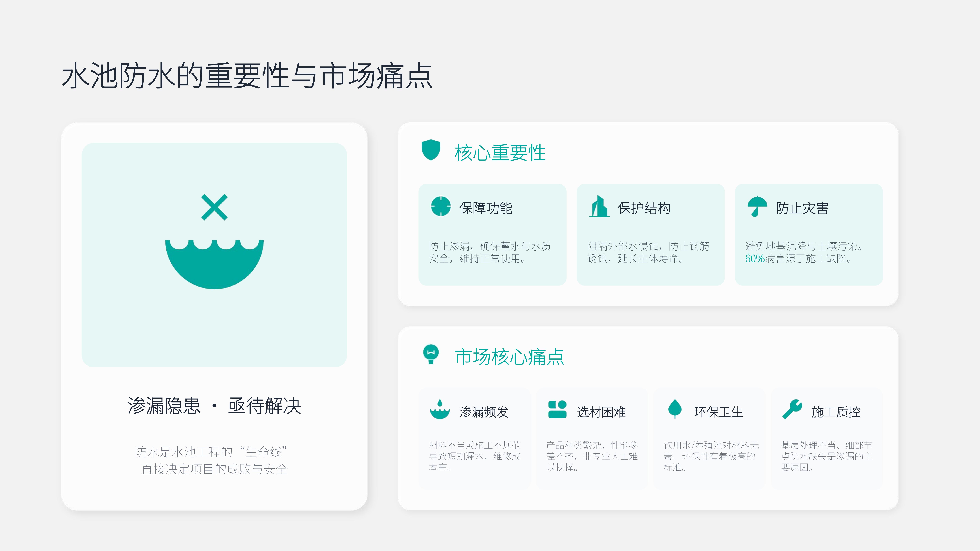
Task: Click the teal pool bowl illustration
Action: [214, 264]
